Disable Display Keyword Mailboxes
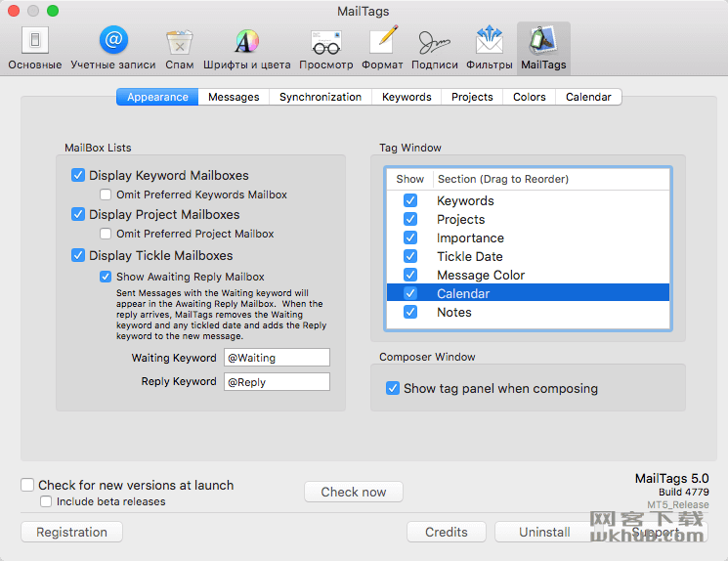The height and width of the screenshot is (561, 728). click(78, 175)
